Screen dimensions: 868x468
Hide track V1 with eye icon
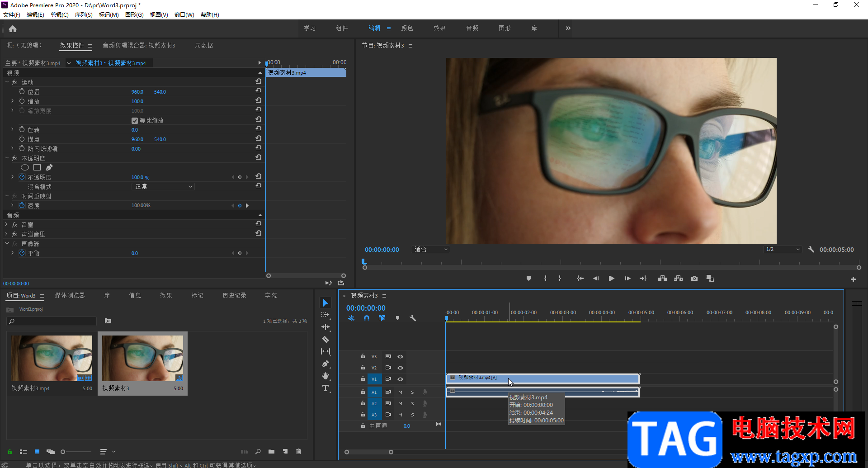coord(400,379)
